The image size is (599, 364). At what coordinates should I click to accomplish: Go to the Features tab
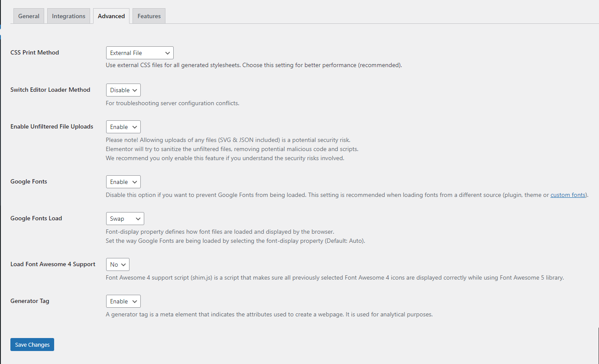(149, 16)
